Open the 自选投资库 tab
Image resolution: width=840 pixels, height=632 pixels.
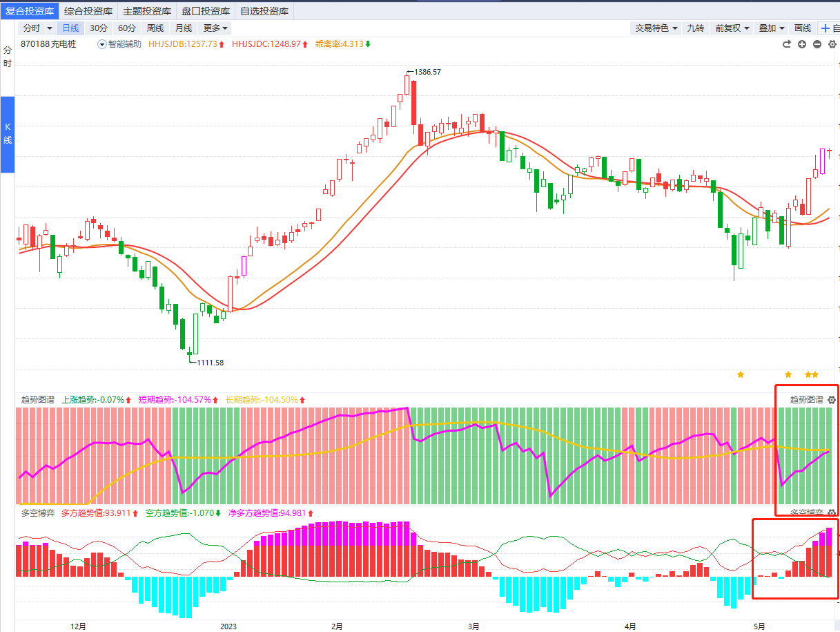(264, 11)
